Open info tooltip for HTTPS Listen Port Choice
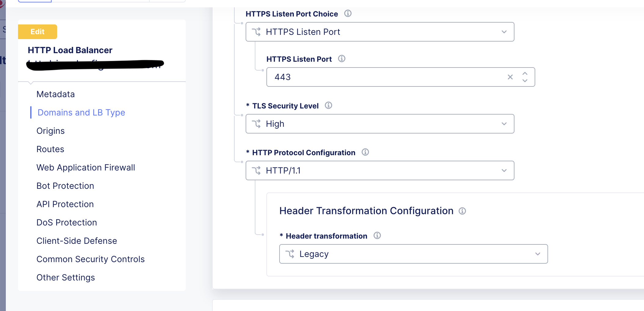 point(348,13)
